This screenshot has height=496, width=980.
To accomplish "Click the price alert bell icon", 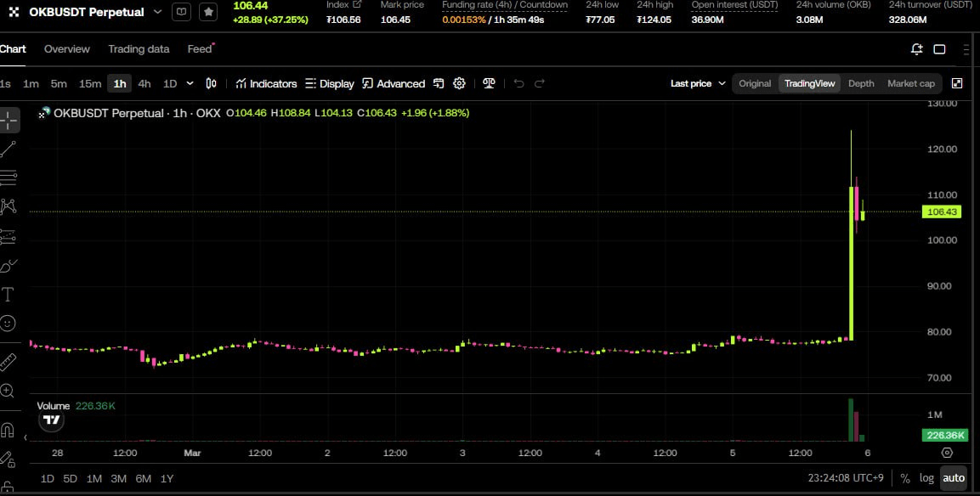I will coord(916,49).
